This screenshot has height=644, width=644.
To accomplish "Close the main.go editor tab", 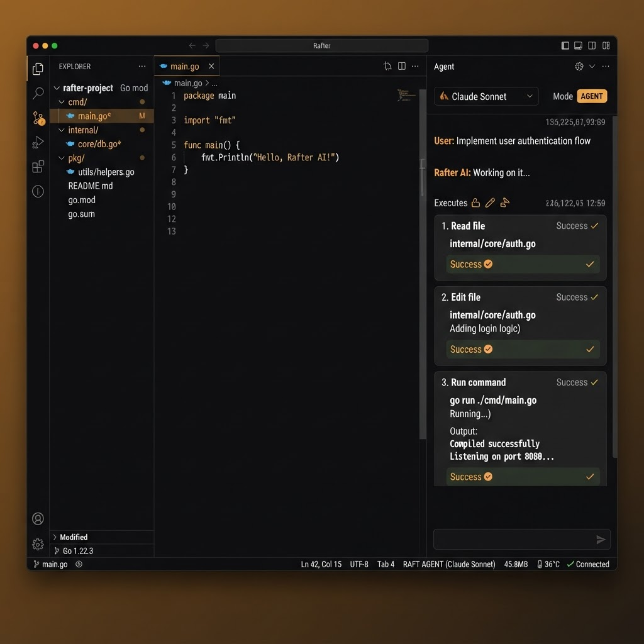I will 211,66.
